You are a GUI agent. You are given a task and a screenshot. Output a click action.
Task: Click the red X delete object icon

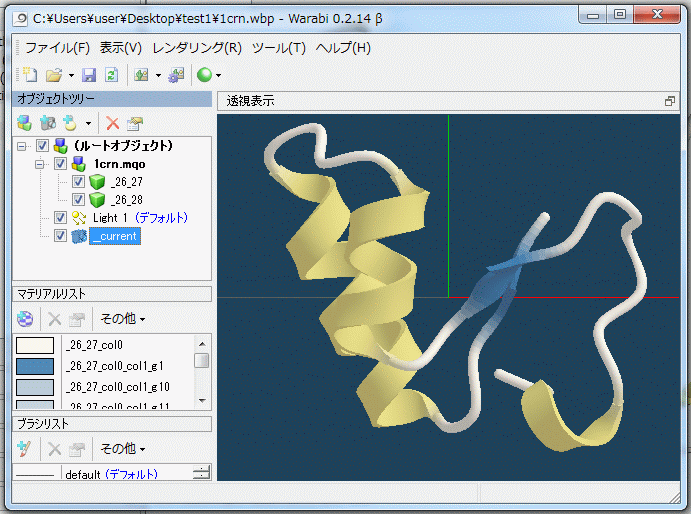coord(112,123)
